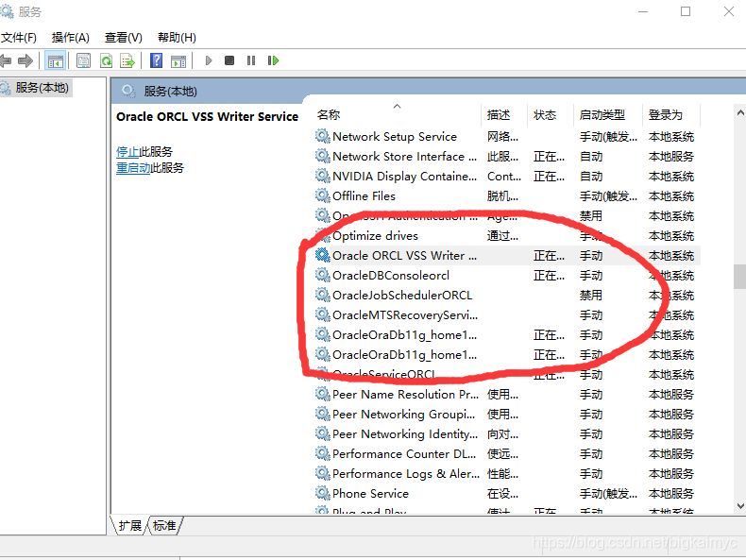746x560 pixels.
Task: Click gear icon of Network Store Interface
Action: click(323, 156)
